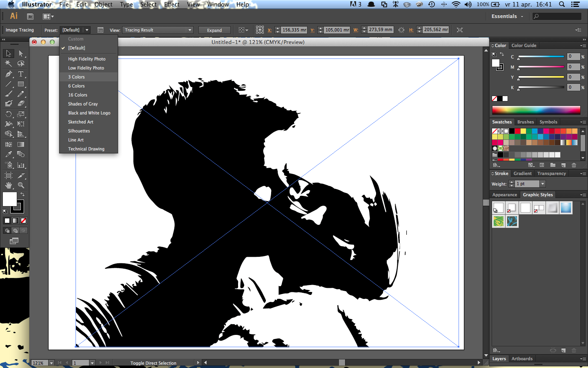Screen dimensions: 588x368
Task: Select the Shape Builder tool
Action: pyautogui.click(x=9, y=134)
